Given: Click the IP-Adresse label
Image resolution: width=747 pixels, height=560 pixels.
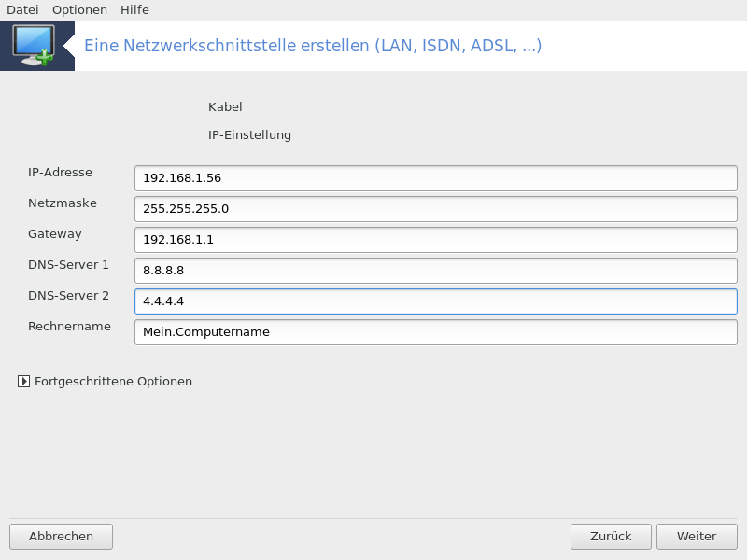Looking at the screenshot, I should 60,173.
